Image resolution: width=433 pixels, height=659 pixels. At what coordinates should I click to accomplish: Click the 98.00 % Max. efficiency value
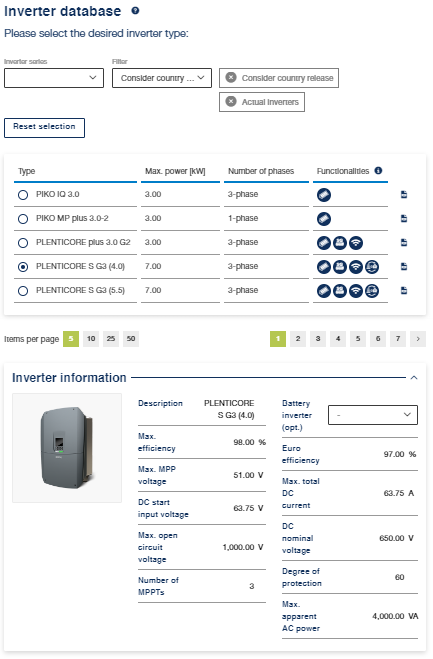[x=250, y=442]
